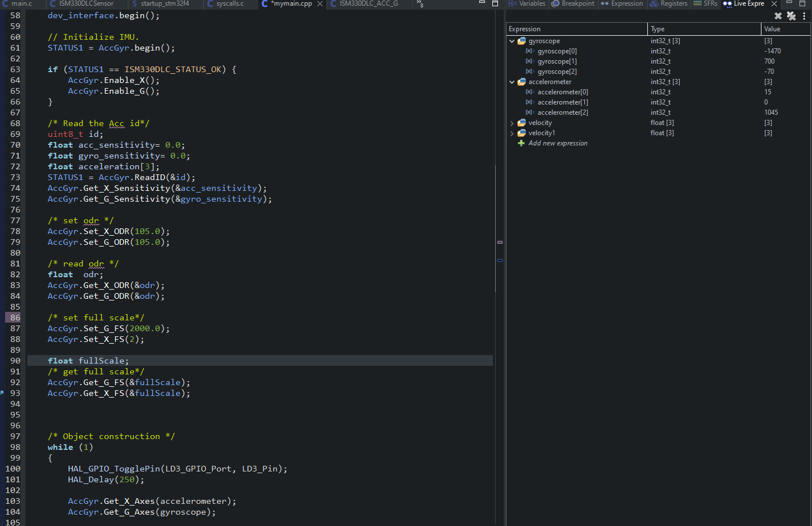
Task: Select the gyroscope[1] expression row
Action: (x=556, y=61)
